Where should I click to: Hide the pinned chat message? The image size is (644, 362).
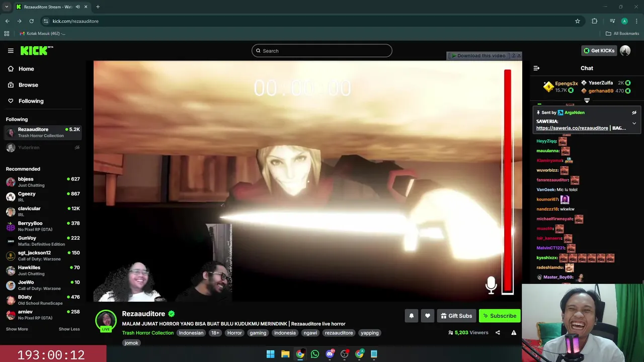click(634, 113)
